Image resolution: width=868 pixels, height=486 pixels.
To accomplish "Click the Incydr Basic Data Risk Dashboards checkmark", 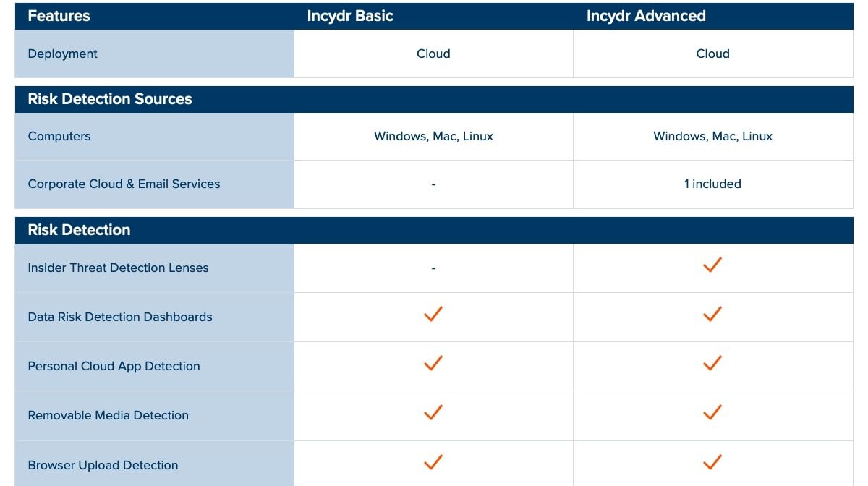I will (433, 315).
